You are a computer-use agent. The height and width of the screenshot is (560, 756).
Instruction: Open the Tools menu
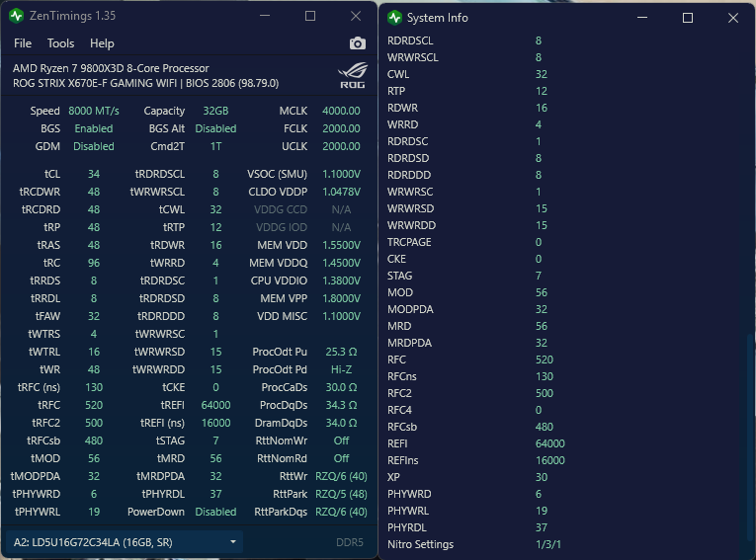point(60,43)
